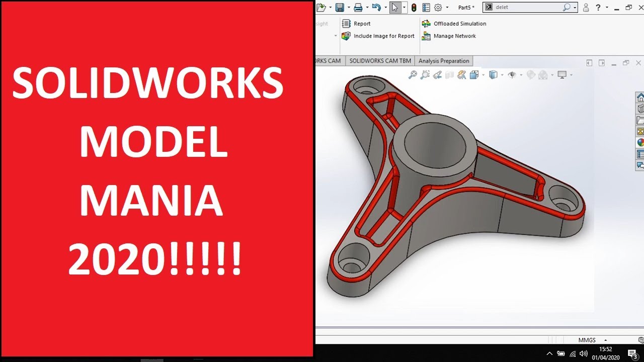Expand the search type dropdown arrow

point(575,8)
